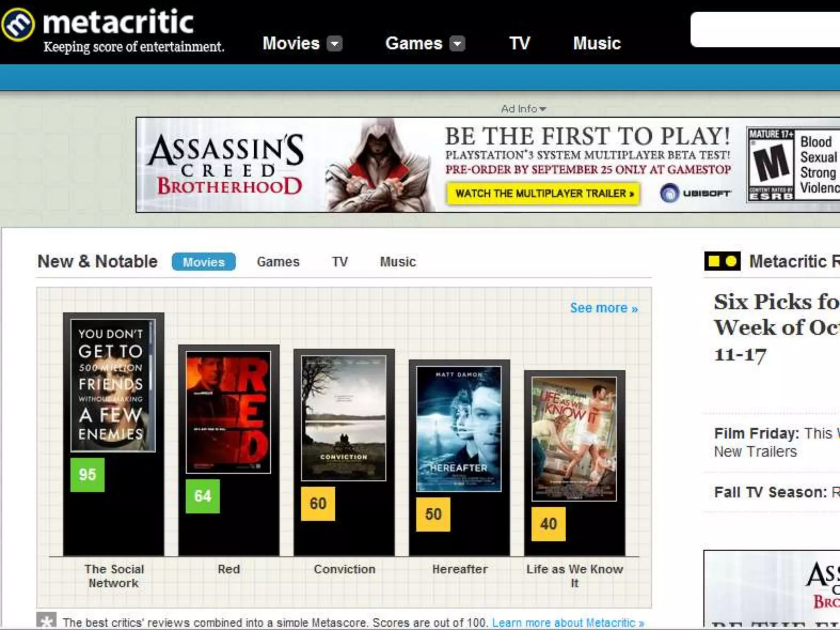
Task: Click the yellow 60 score badge for Conviction
Action: (318, 504)
